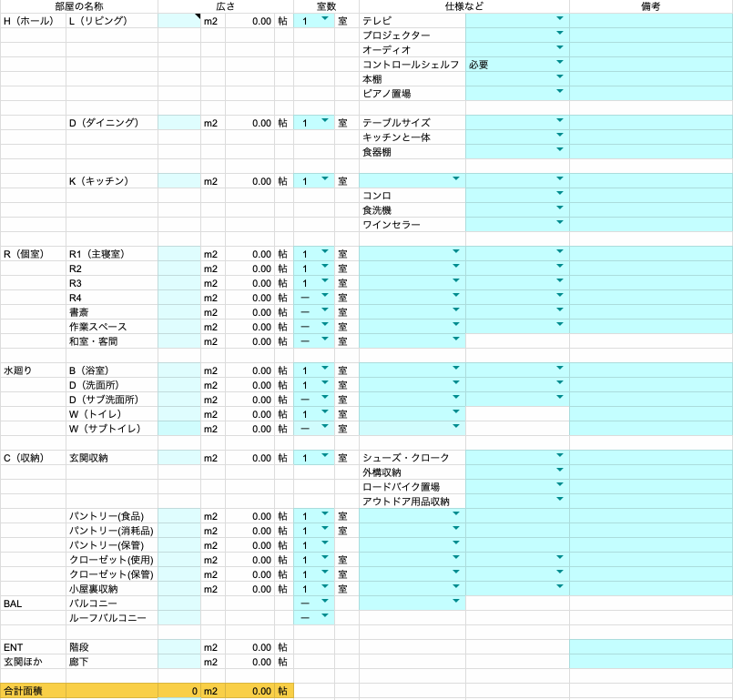Open room count dropdown for L（リビング）
This screenshot has height=700, width=733.
point(324,20)
